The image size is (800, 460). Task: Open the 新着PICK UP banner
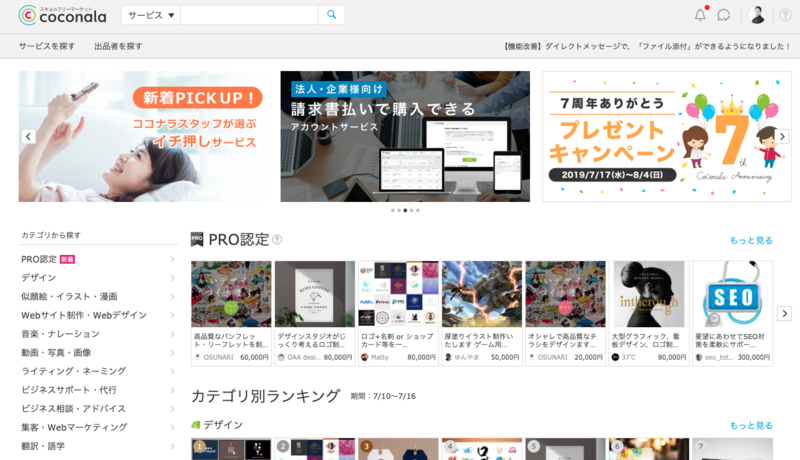point(143,136)
